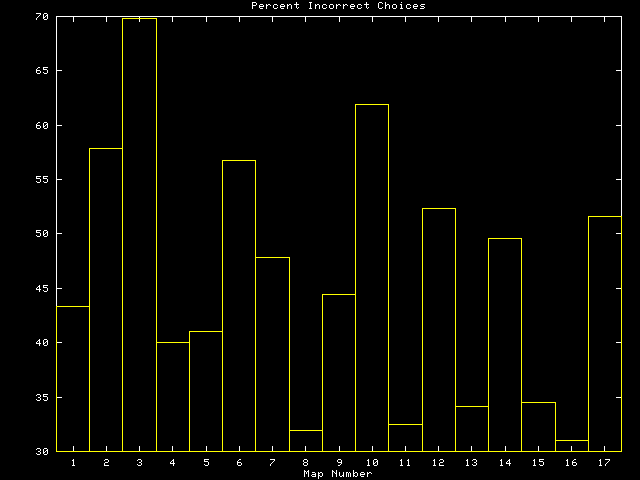Click the x-axis label 12
Image resolution: width=640 pixels, height=480 pixels.
click(438, 462)
